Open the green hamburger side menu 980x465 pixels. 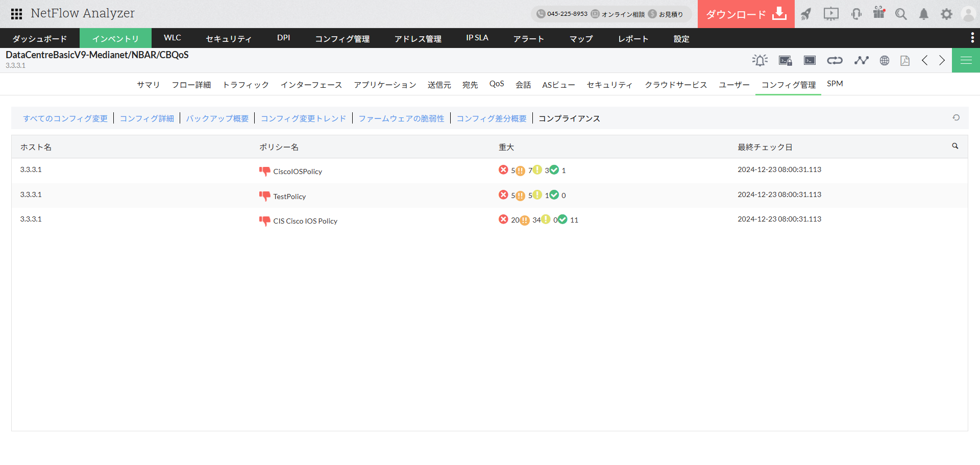pos(966,60)
